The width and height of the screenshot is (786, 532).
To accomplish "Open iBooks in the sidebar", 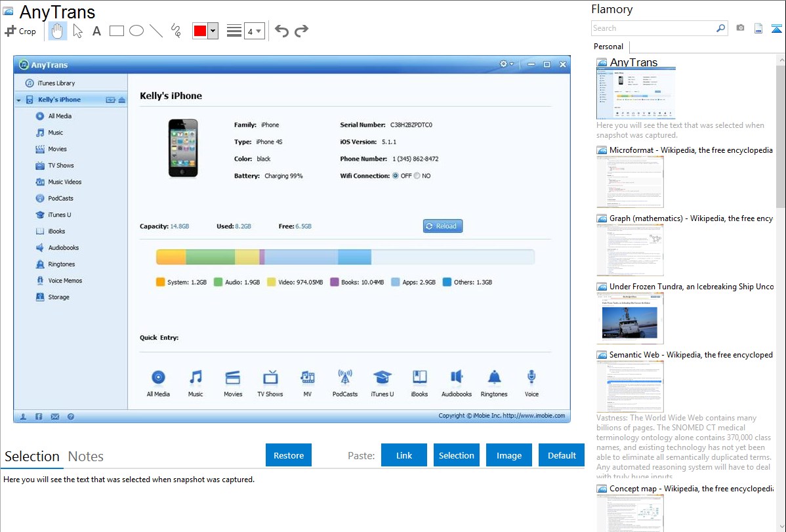I will click(x=51, y=231).
